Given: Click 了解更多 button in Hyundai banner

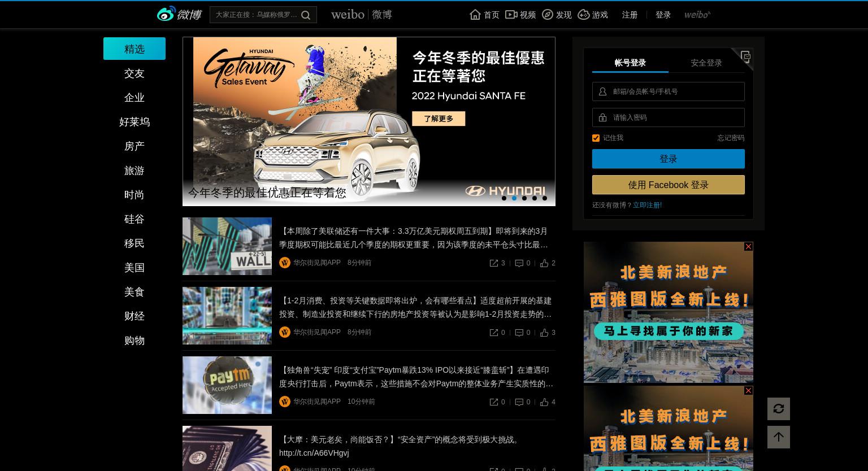Looking at the screenshot, I should (x=439, y=119).
